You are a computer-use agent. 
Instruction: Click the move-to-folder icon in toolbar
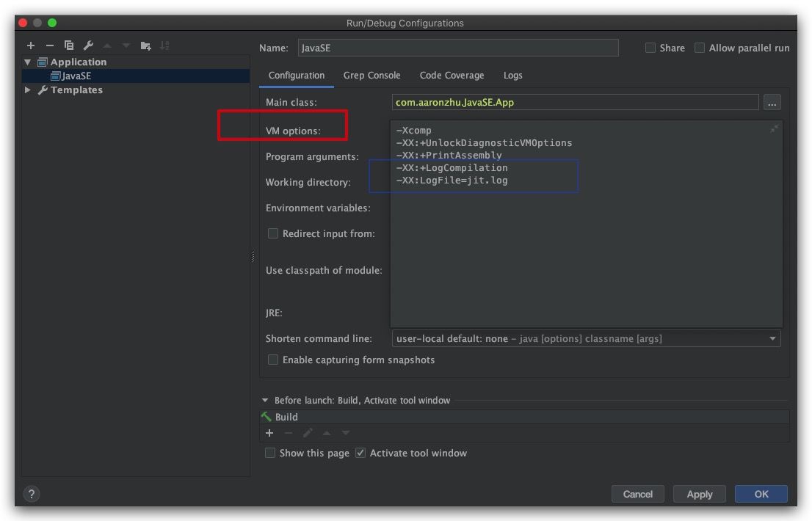pos(145,45)
